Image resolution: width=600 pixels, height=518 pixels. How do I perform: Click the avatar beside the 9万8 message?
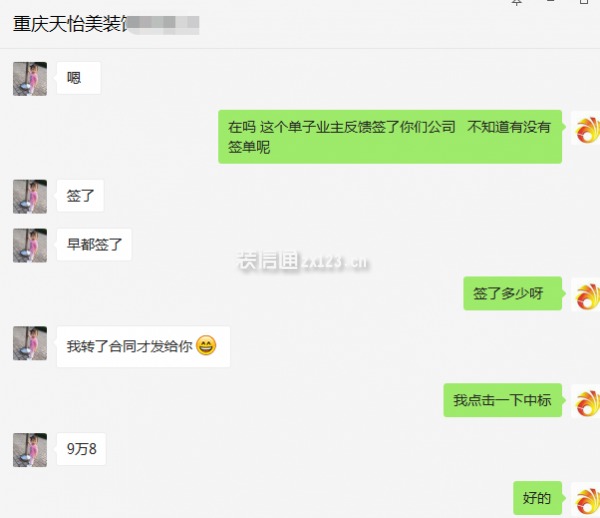click(30, 450)
